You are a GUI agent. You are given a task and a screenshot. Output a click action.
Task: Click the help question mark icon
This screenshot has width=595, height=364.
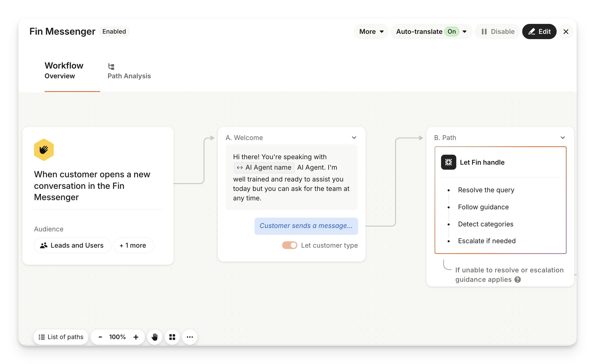coord(517,279)
